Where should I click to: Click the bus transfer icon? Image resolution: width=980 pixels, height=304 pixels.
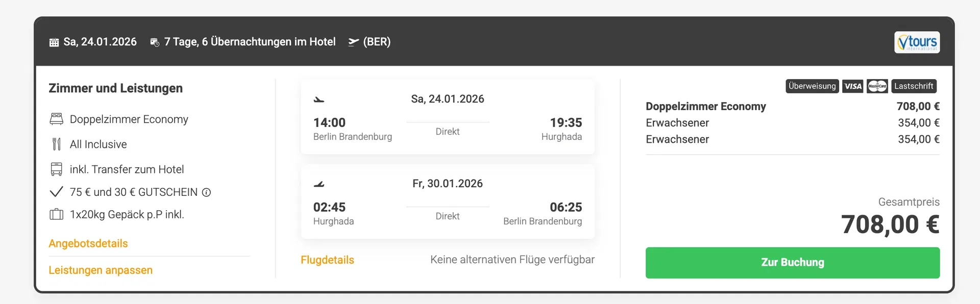[x=56, y=169]
